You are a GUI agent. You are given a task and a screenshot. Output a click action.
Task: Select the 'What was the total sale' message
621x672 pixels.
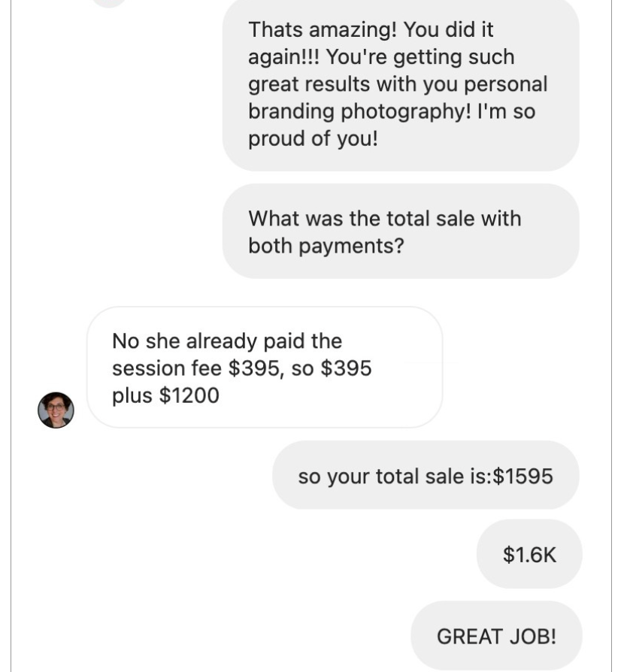click(400, 232)
